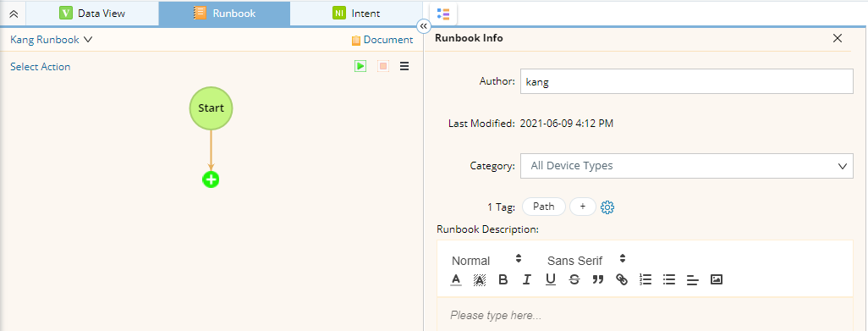Open the Document link

382,40
